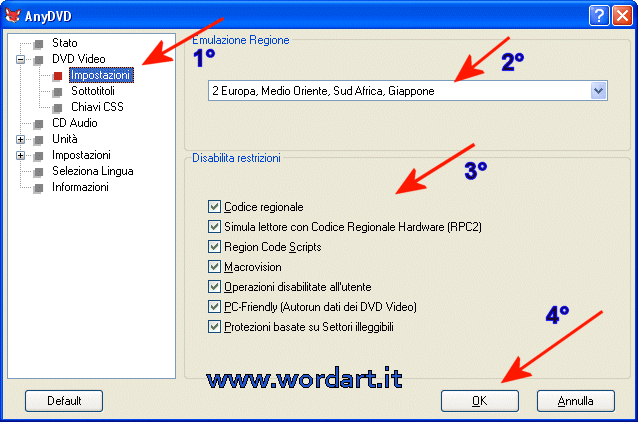The width and height of the screenshot is (638, 422).
Task: Click the grey icon beside Seleziona Lingua
Action: (39, 172)
